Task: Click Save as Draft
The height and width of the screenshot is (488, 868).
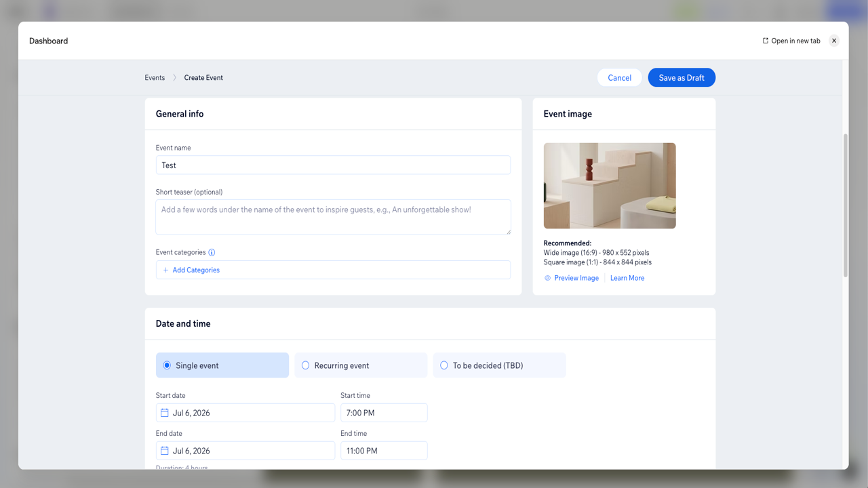Action: [x=682, y=78]
